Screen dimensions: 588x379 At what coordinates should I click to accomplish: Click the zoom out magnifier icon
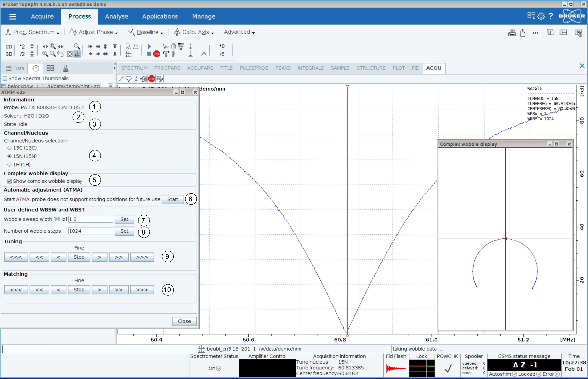click(52, 54)
